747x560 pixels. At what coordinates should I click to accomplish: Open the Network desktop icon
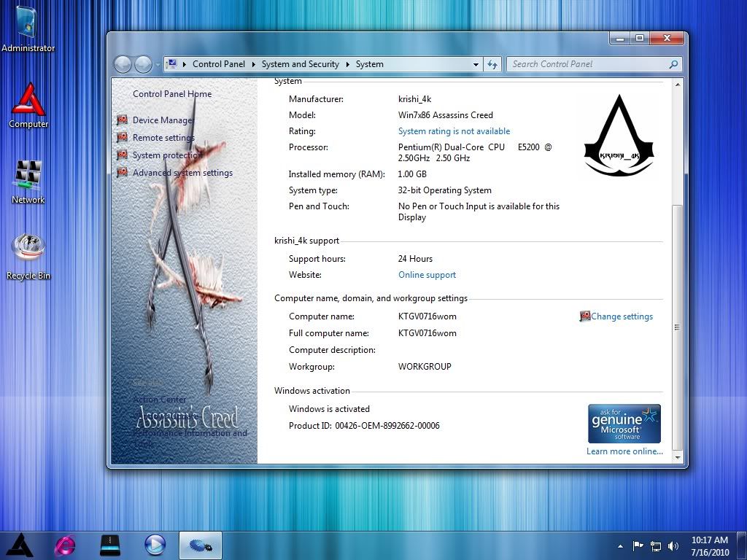[x=28, y=182]
